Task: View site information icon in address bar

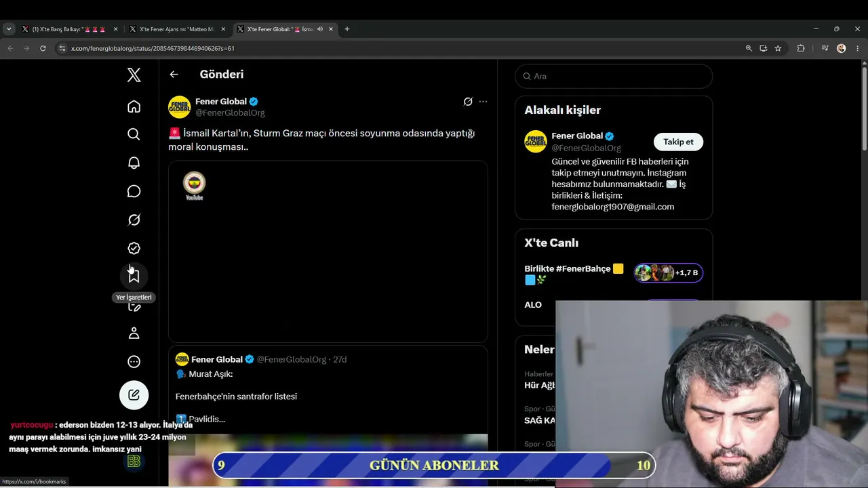Action: pyautogui.click(x=62, y=48)
